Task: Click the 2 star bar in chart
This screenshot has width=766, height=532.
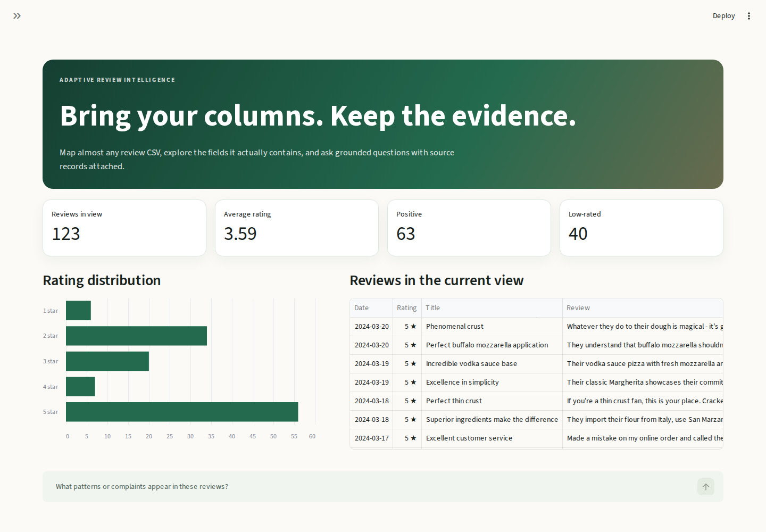Action: point(136,336)
